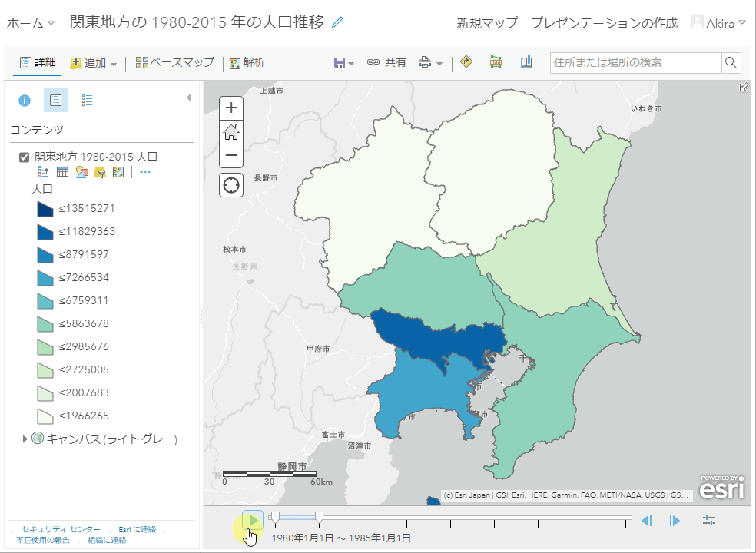Toggle 関東地方 1980-2015 人口 layer checkbox

click(24, 157)
